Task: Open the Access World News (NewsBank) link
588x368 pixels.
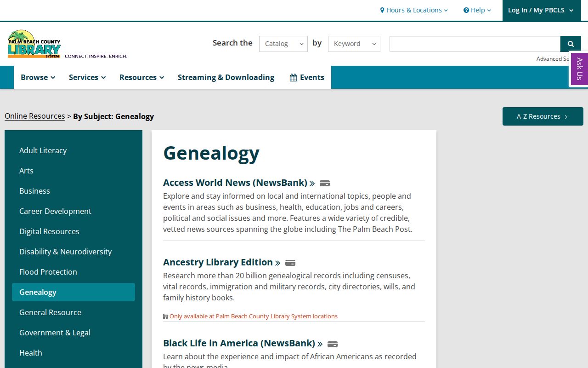Action: [239, 183]
